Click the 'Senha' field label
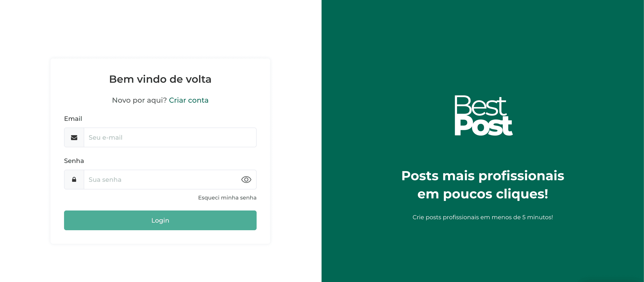The height and width of the screenshot is (282, 644). pyautogui.click(x=74, y=161)
